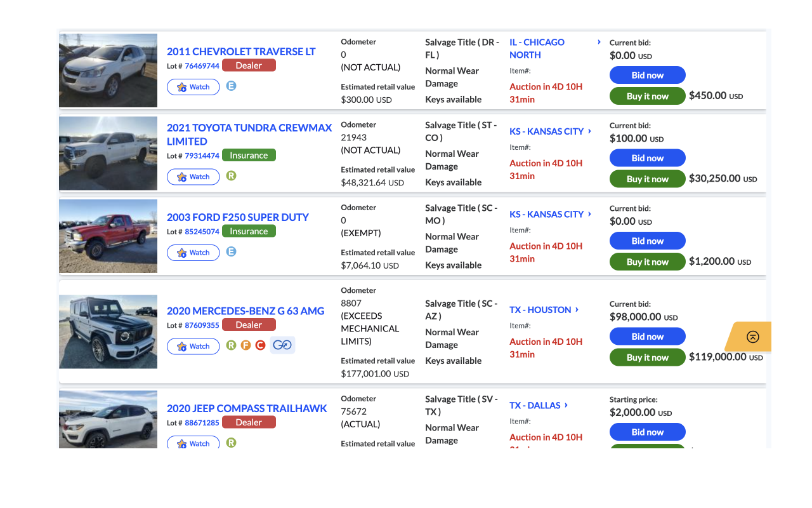Viewport: 812px width, 508px height.
Task: Click the GO badge icon on Mercedes-Benz listing
Action: point(282,345)
